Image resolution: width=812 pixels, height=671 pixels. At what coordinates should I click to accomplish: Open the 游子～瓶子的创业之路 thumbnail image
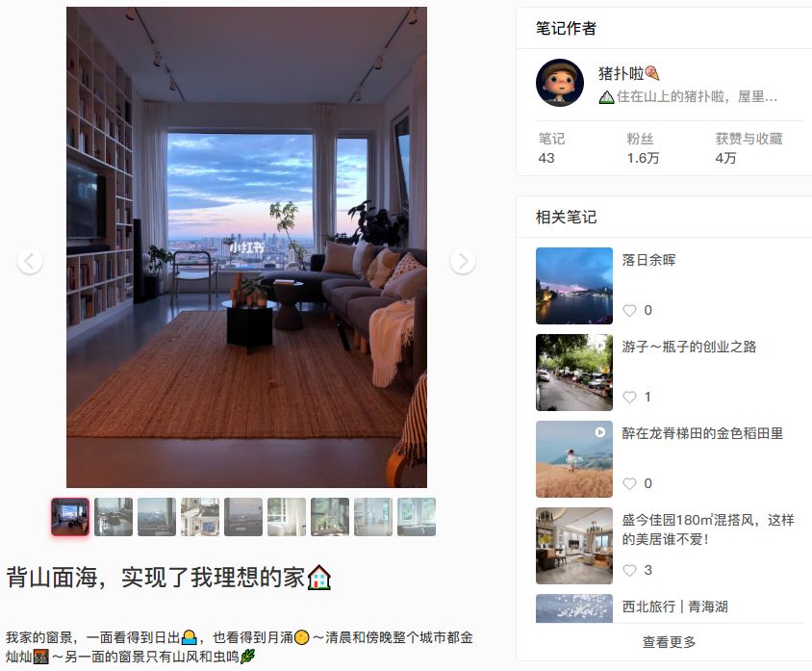click(573, 373)
